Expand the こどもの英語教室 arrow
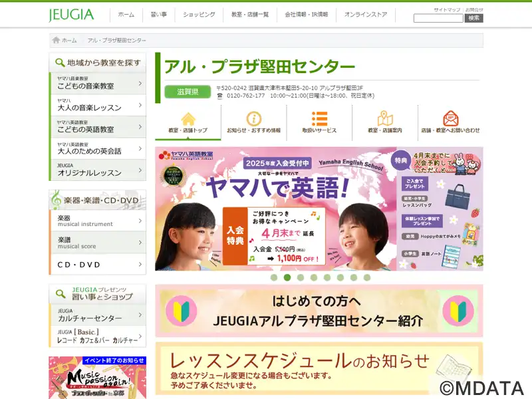The height and width of the screenshot is (399, 532). click(x=140, y=127)
